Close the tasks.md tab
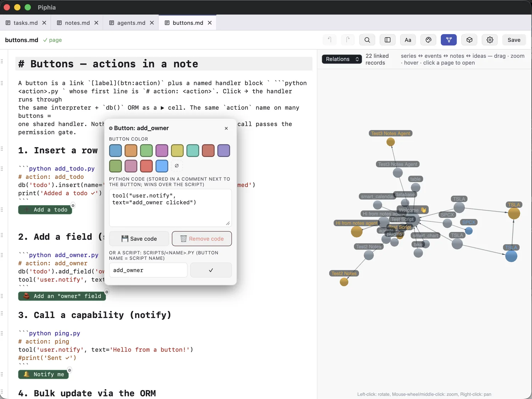The height and width of the screenshot is (399, 532). point(44,23)
